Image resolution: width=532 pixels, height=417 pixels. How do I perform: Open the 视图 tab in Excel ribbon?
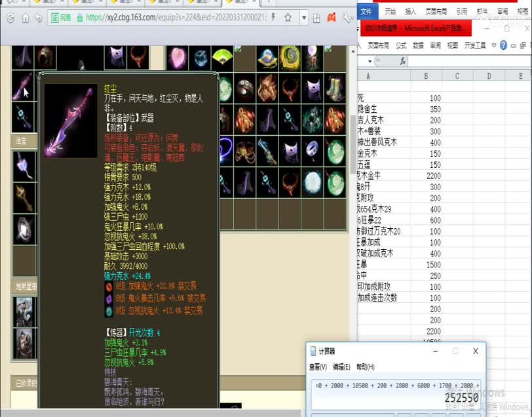(x=453, y=45)
